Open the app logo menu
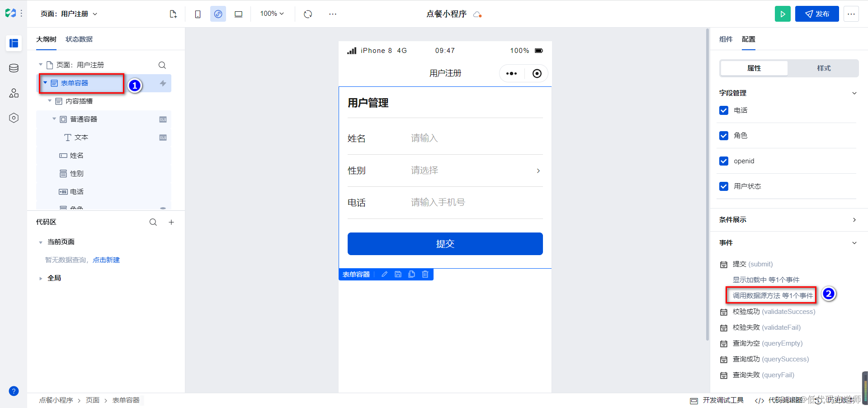The height and width of the screenshot is (408, 868). click(x=11, y=14)
